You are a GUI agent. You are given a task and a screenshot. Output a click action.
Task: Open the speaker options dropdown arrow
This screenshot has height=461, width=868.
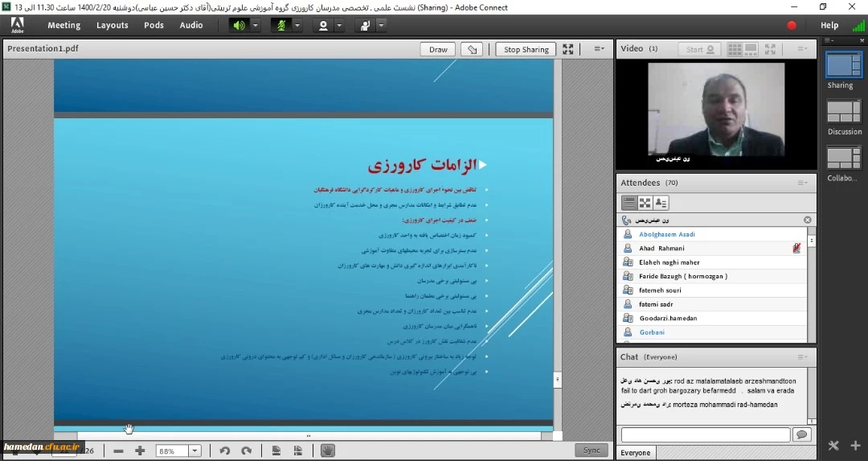tap(256, 26)
